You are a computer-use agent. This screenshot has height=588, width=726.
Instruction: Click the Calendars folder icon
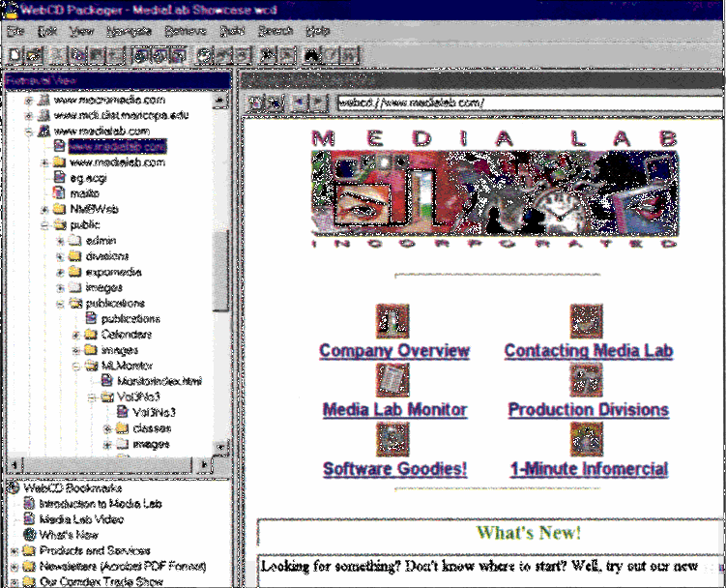click(90, 334)
